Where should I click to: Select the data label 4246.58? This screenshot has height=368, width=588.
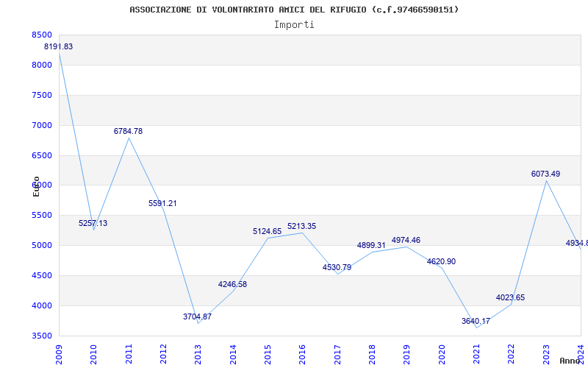click(x=232, y=284)
